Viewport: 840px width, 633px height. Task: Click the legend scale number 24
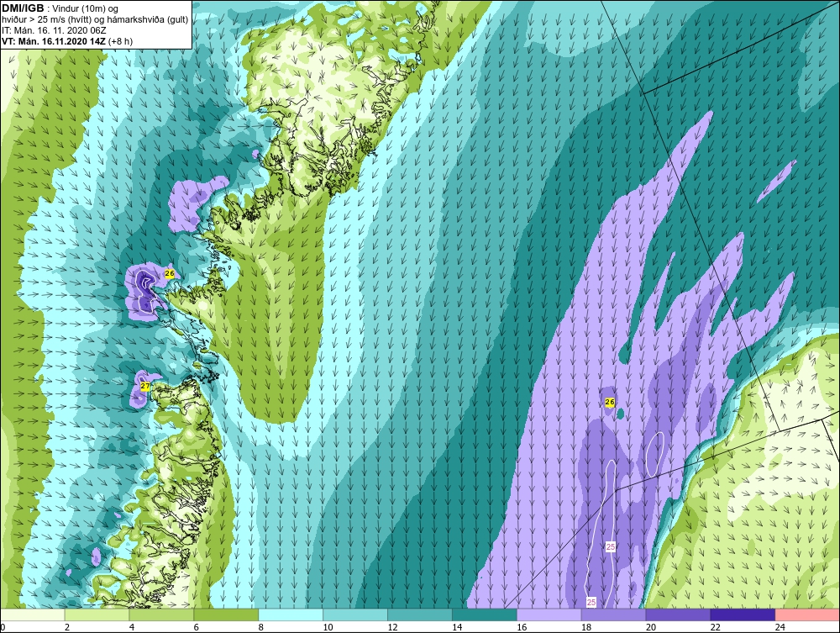point(780,627)
